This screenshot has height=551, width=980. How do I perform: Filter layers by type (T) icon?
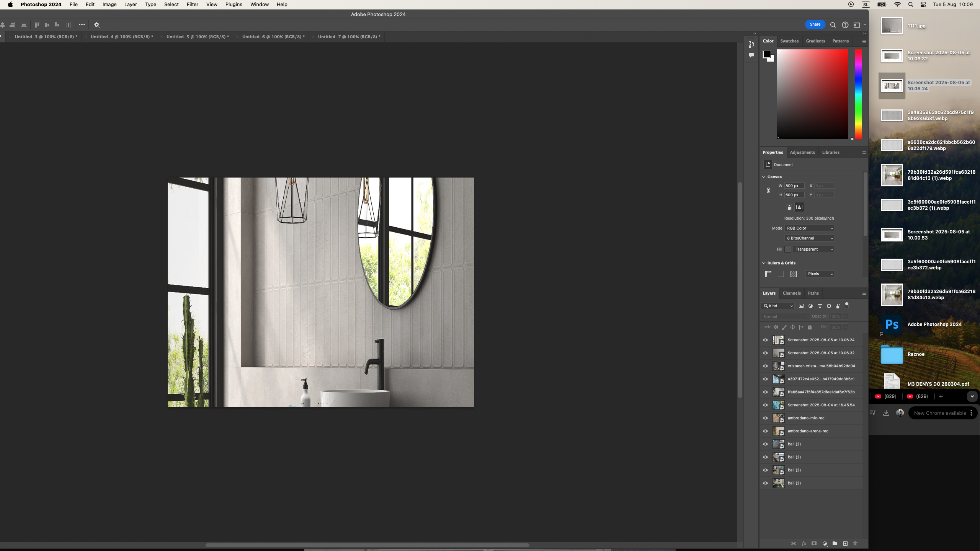[x=820, y=306]
